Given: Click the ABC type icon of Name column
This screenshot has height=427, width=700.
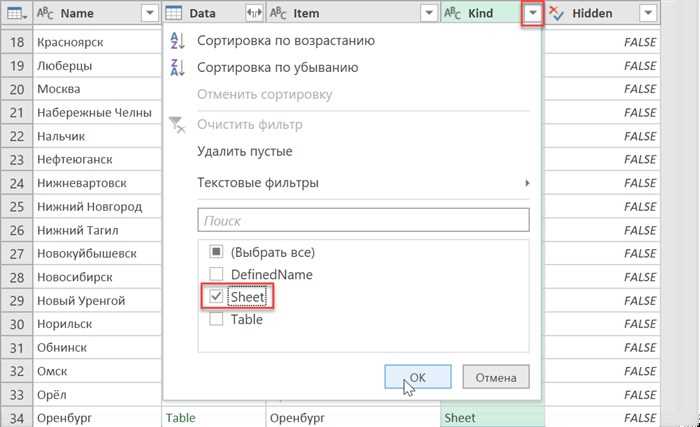Looking at the screenshot, I should point(45,13).
